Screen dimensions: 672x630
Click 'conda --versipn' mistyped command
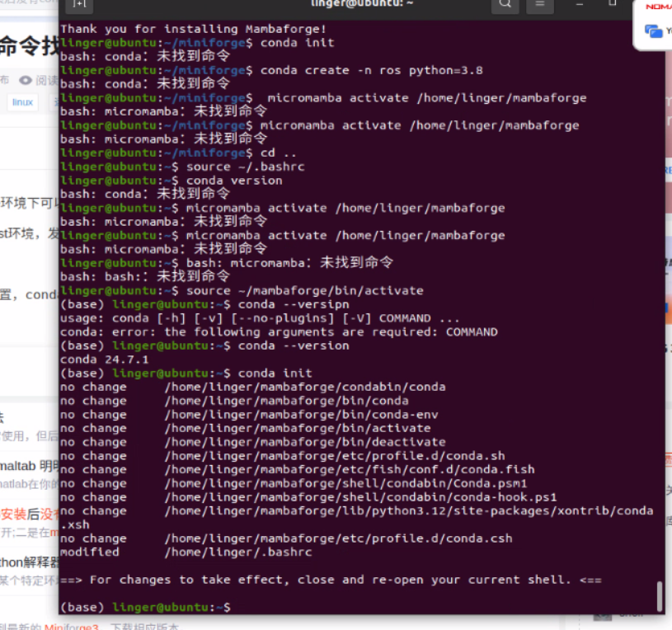coord(294,304)
